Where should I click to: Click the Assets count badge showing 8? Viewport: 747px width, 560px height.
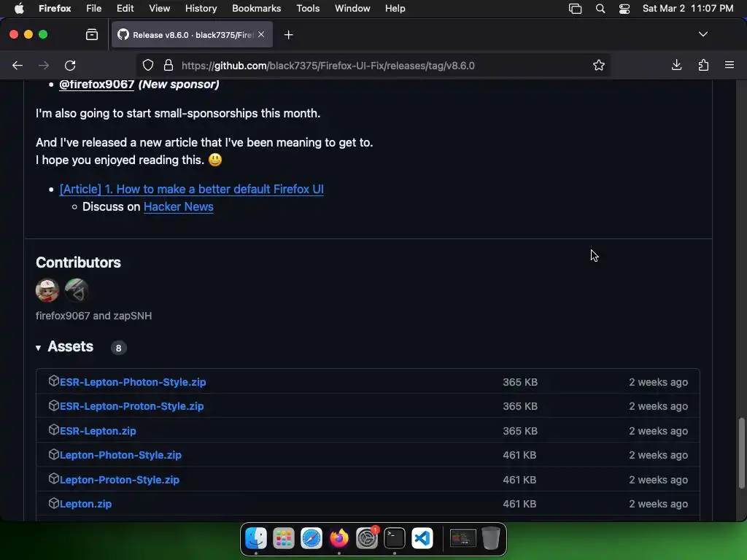tap(119, 348)
